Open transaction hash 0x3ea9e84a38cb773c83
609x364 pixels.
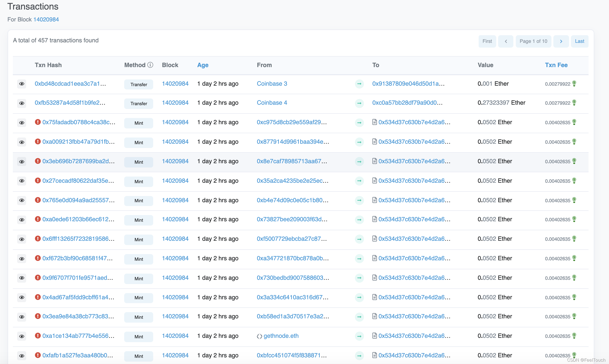[x=78, y=316]
